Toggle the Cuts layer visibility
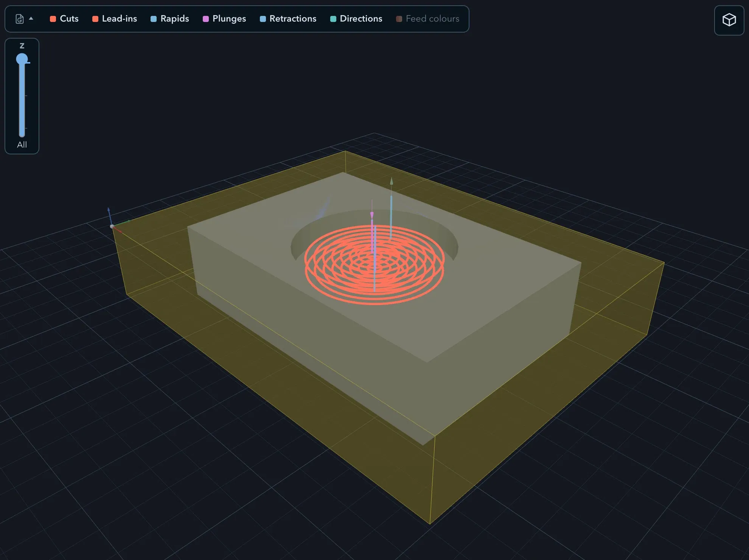The width and height of the screenshot is (749, 560). point(64,19)
